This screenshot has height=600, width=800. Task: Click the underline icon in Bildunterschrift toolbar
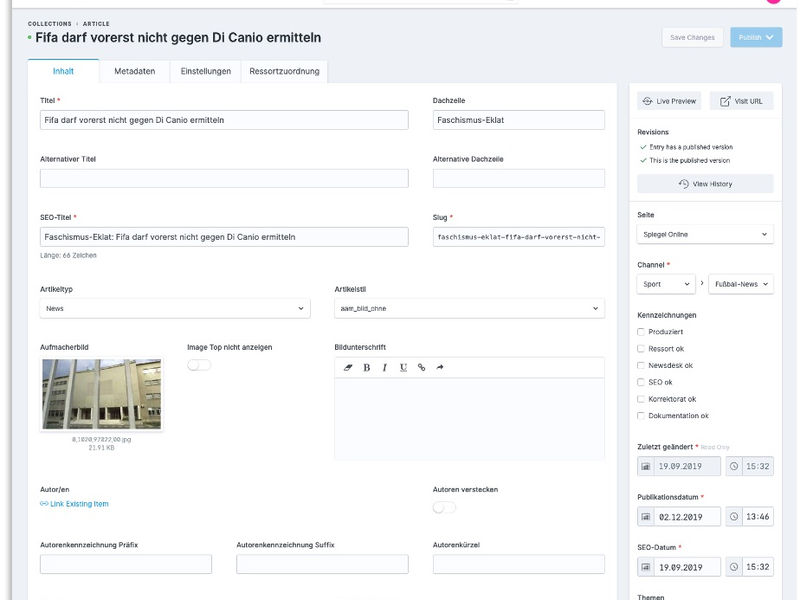point(403,367)
